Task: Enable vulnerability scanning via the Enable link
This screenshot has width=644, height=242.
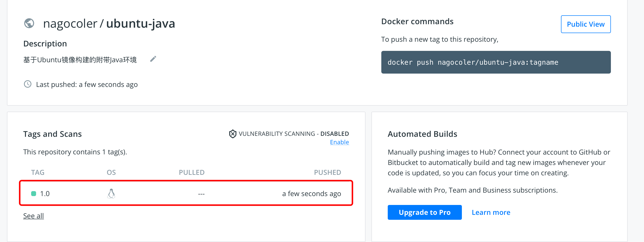Action: point(339,142)
